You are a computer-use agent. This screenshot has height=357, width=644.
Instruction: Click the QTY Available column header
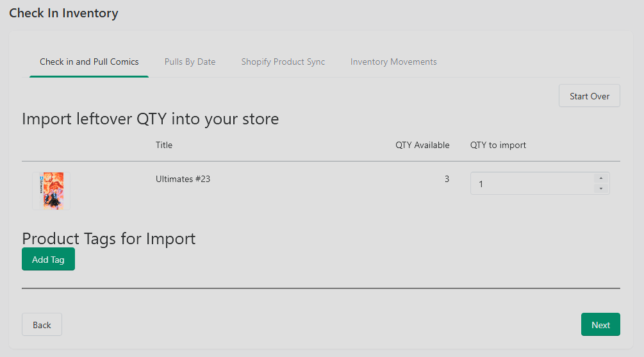[x=422, y=145]
